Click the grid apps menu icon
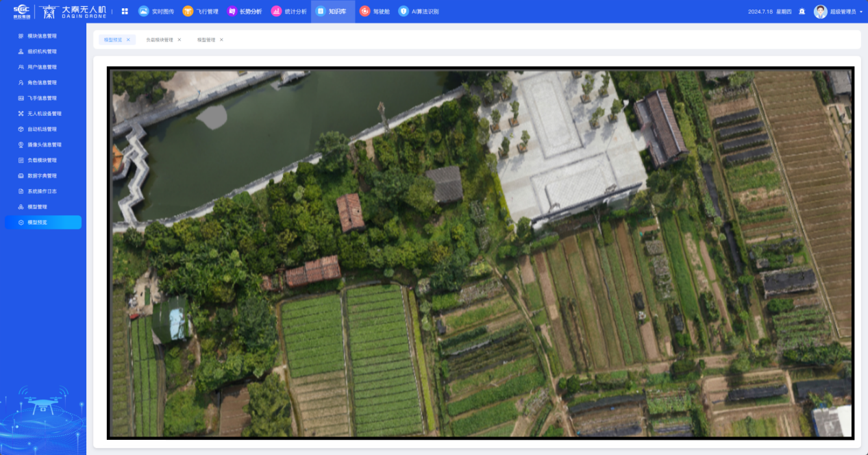This screenshot has width=868, height=455. [125, 12]
